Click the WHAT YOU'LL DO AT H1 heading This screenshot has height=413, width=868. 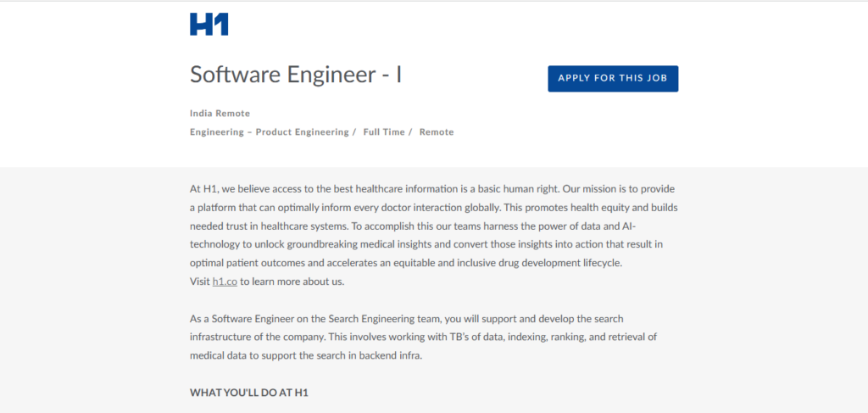click(249, 393)
